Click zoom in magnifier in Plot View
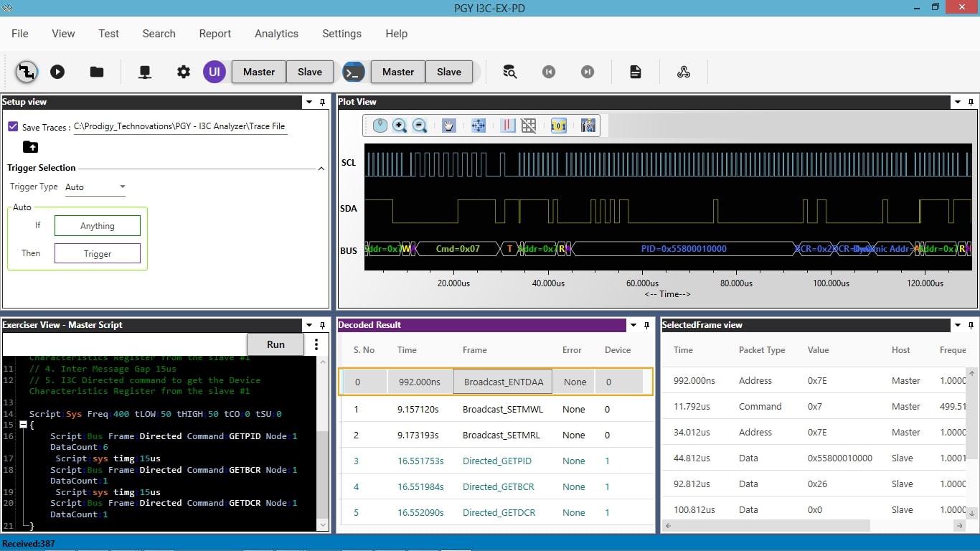Screen dimensions: 980x551 400,126
